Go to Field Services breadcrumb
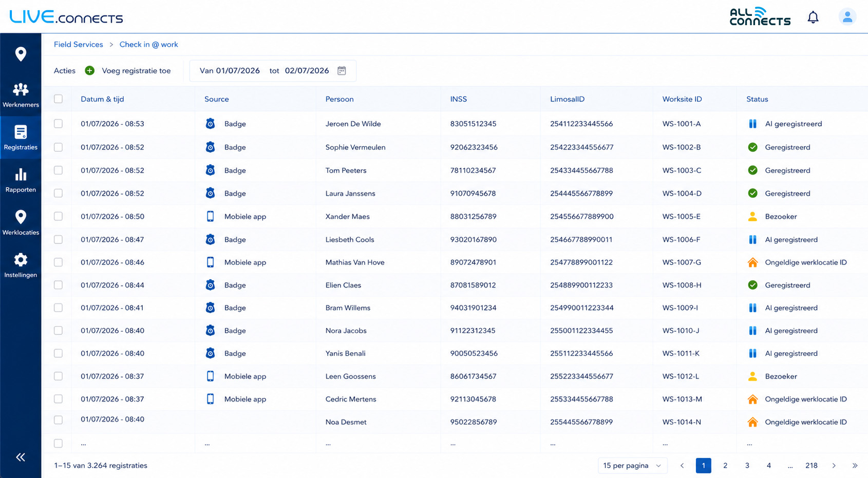 (79, 45)
